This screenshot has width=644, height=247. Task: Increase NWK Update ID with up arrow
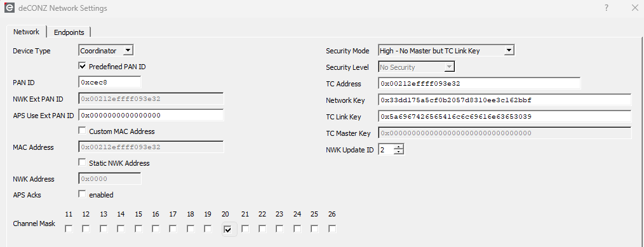coord(399,147)
